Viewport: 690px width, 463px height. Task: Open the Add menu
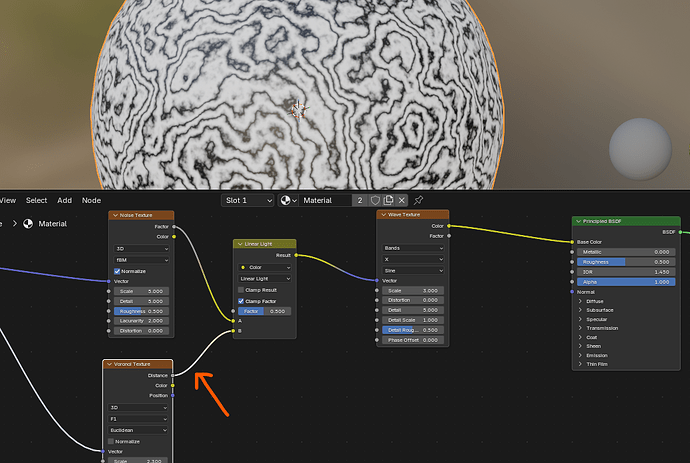tap(64, 200)
